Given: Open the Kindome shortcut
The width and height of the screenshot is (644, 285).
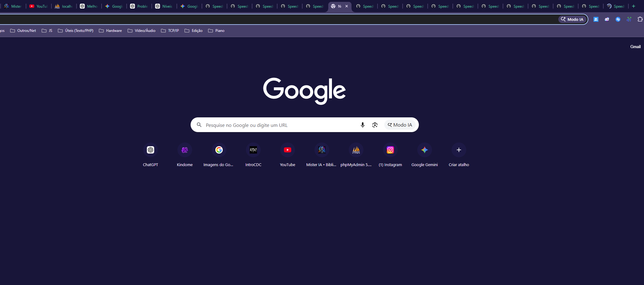Looking at the screenshot, I should click(184, 150).
